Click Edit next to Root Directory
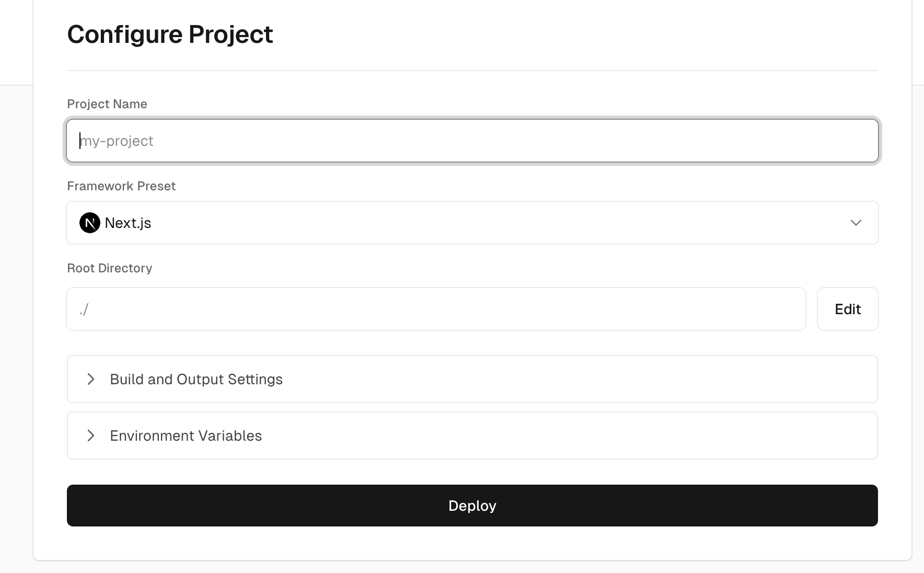This screenshot has height=573, width=924. click(x=847, y=309)
